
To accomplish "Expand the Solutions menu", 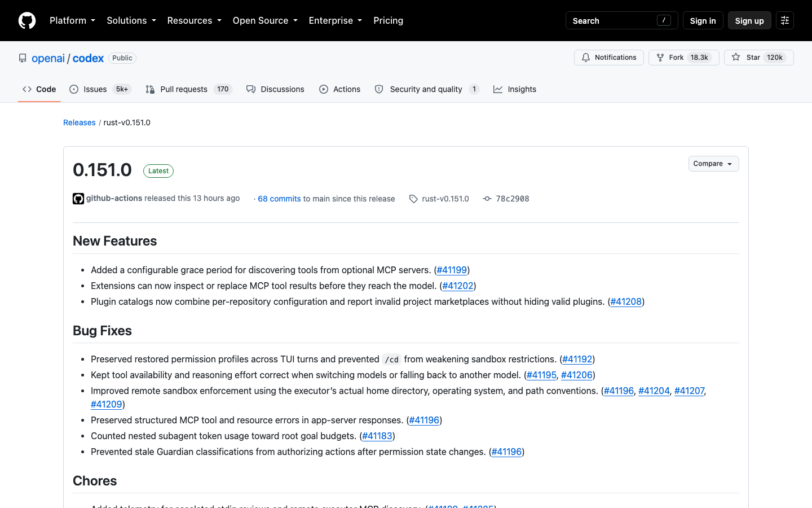I will [131, 20].
